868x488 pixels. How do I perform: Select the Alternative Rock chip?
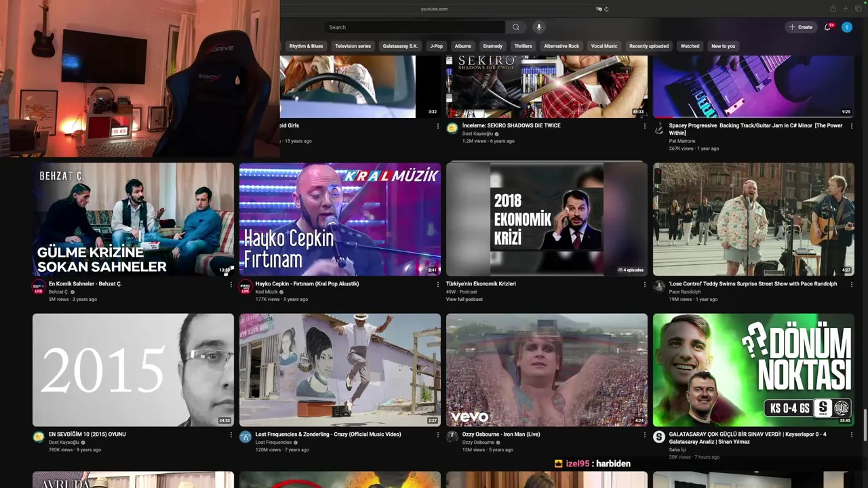(561, 46)
